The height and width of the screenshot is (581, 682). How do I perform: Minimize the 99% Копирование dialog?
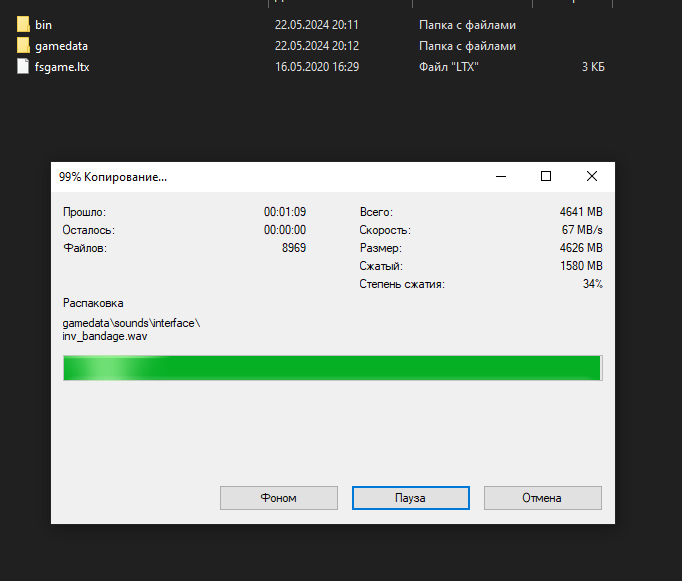pos(501,177)
